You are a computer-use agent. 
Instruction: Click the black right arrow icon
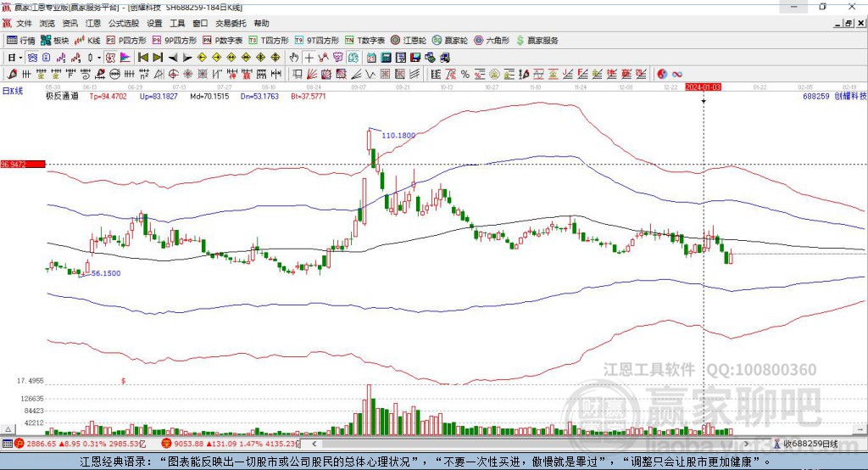187,57
